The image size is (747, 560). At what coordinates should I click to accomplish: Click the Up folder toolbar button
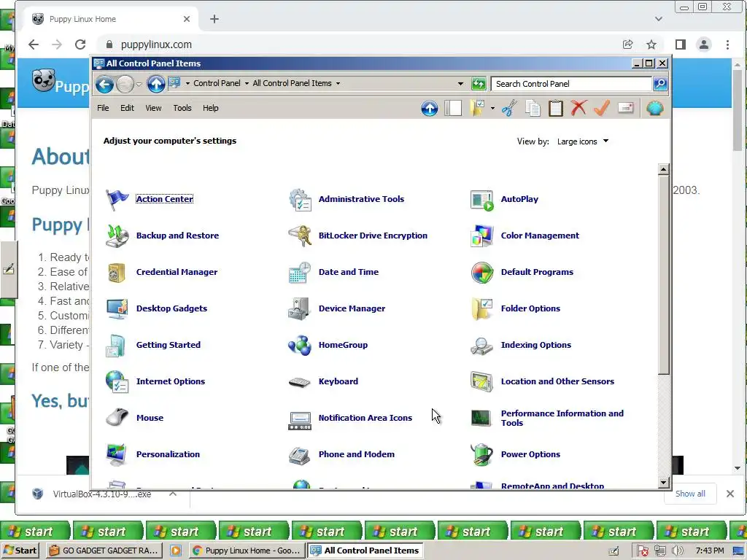[429, 108]
